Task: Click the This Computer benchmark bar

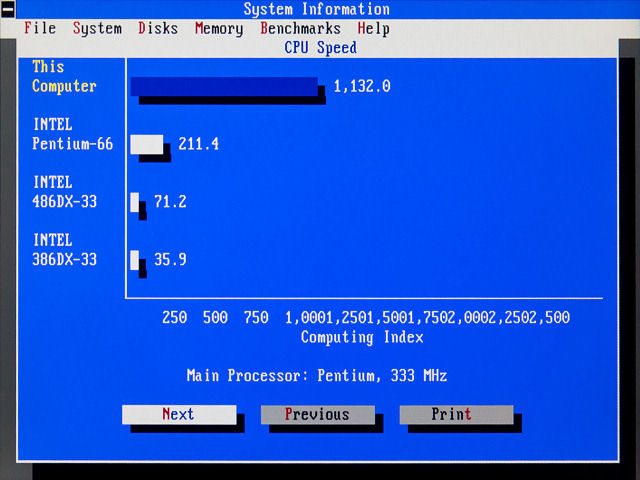Action: click(x=224, y=87)
